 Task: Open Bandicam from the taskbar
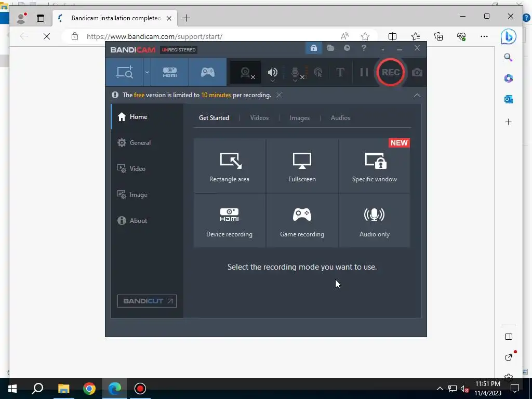point(140,389)
